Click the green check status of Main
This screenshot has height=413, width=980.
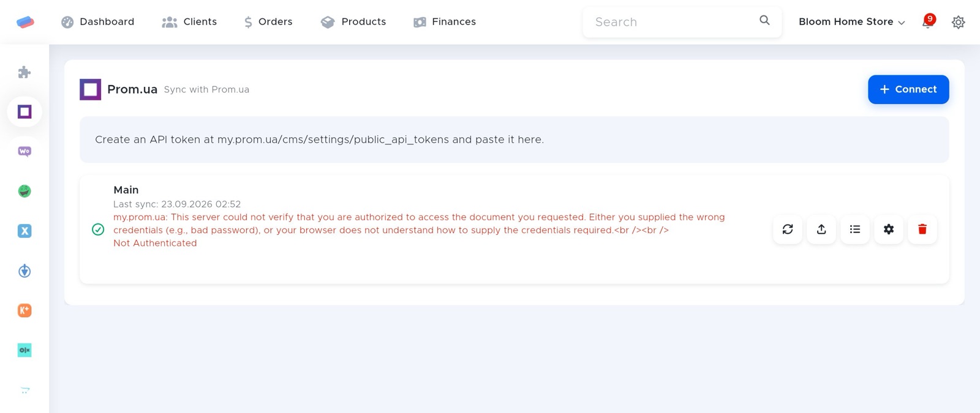[x=98, y=229]
